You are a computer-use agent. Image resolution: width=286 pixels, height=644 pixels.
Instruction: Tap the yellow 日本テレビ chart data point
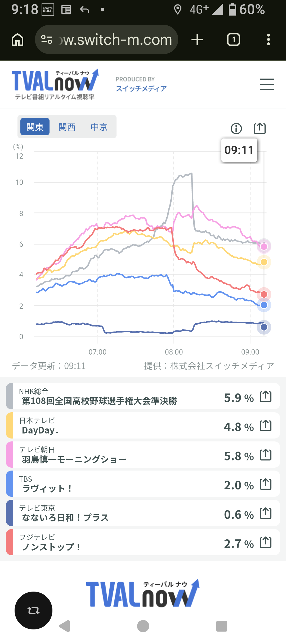tap(264, 262)
